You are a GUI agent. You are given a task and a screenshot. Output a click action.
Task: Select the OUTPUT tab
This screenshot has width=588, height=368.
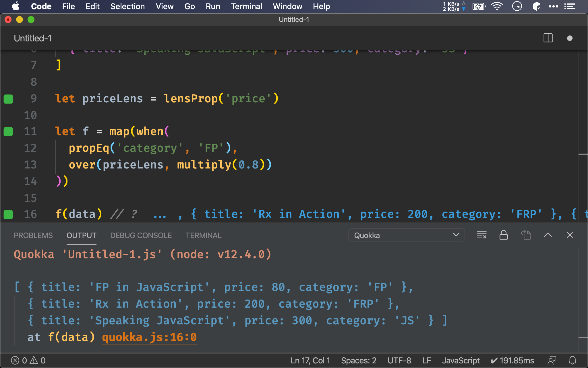(x=82, y=235)
